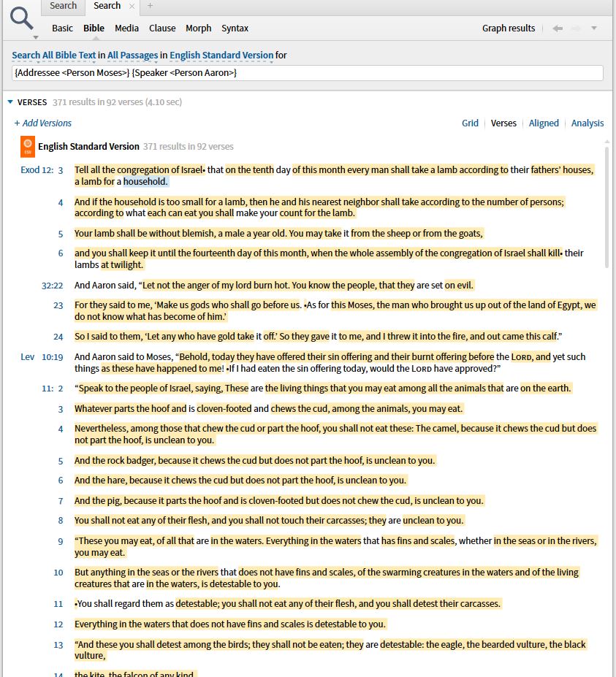Open the Clause search type
616x677 pixels.
[162, 28]
